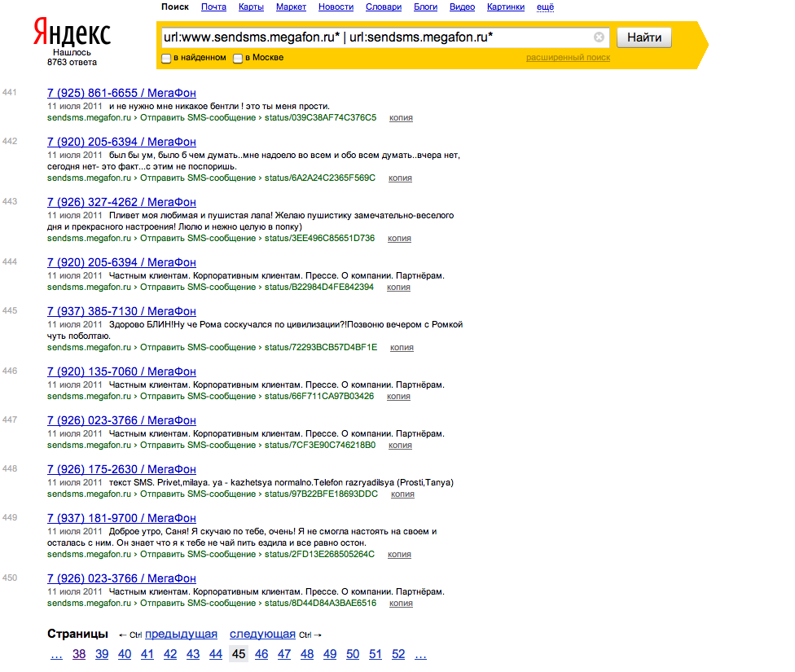Open the Картинки menu link
Viewport: 795px width, 672px height.
point(506,7)
